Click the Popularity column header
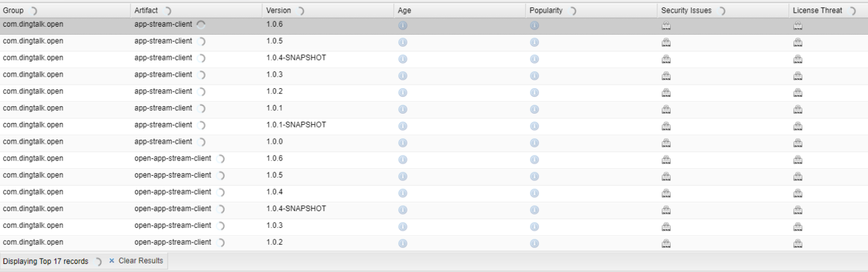868x272 pixels. point(592,10)
